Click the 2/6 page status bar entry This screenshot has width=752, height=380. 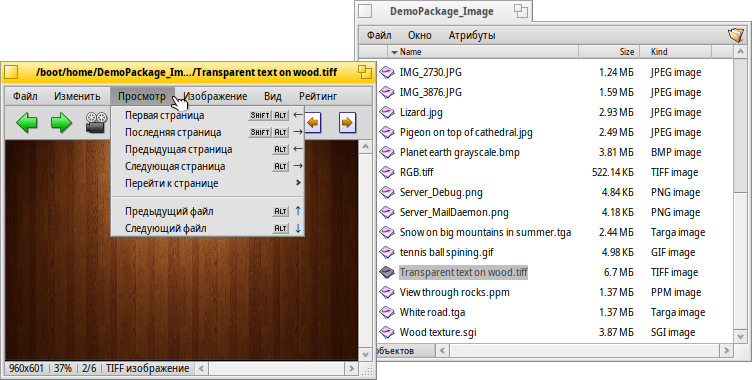pos(89,368)
